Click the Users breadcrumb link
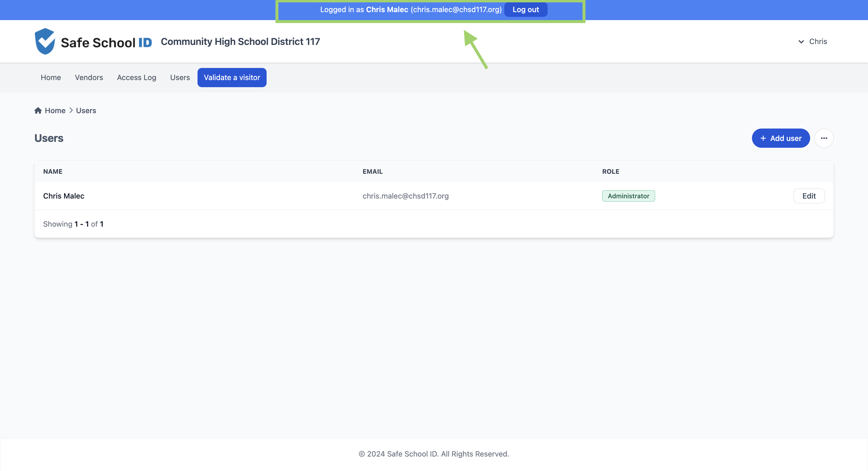Viewport: 868px width, 471px height. (x=86, y=111)
